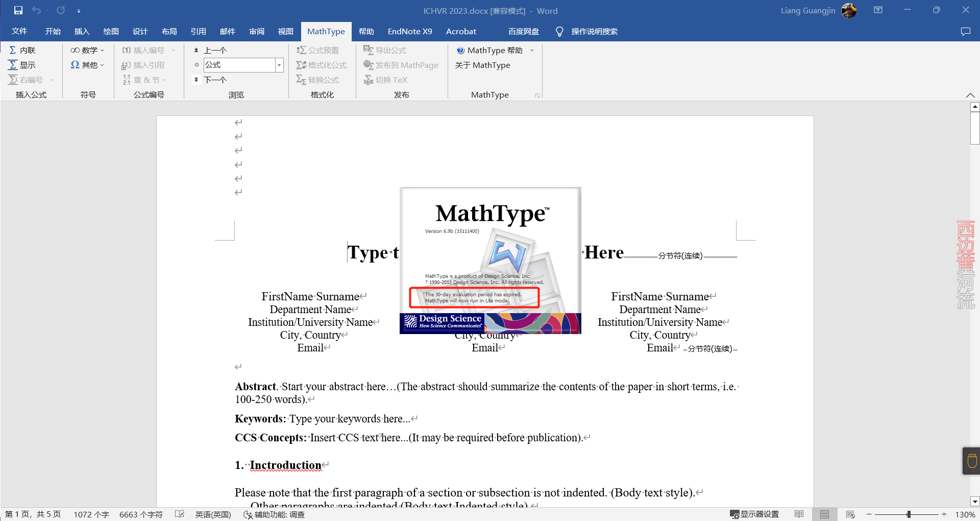Image resolution: width=980 pixels, height=521 pixels.
Task: Open 显示器设置 display settings
Action: [754, 514]
